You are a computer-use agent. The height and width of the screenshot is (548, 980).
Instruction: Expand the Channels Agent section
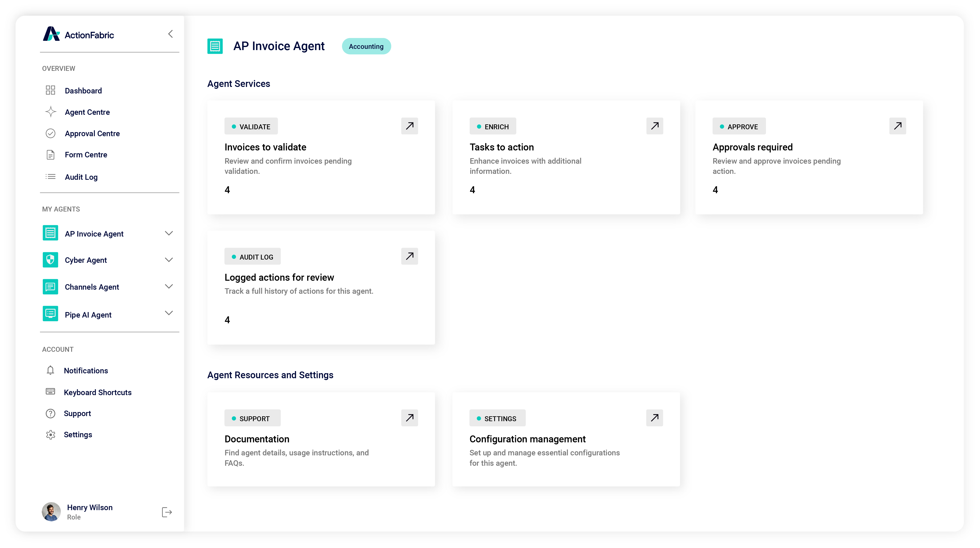(x=169, y=287)
